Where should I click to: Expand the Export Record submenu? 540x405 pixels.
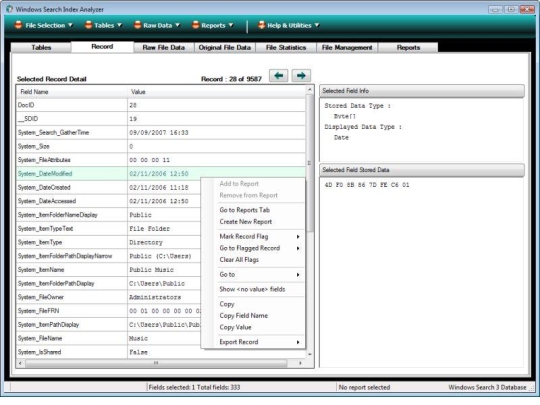[x=298, y=342]
